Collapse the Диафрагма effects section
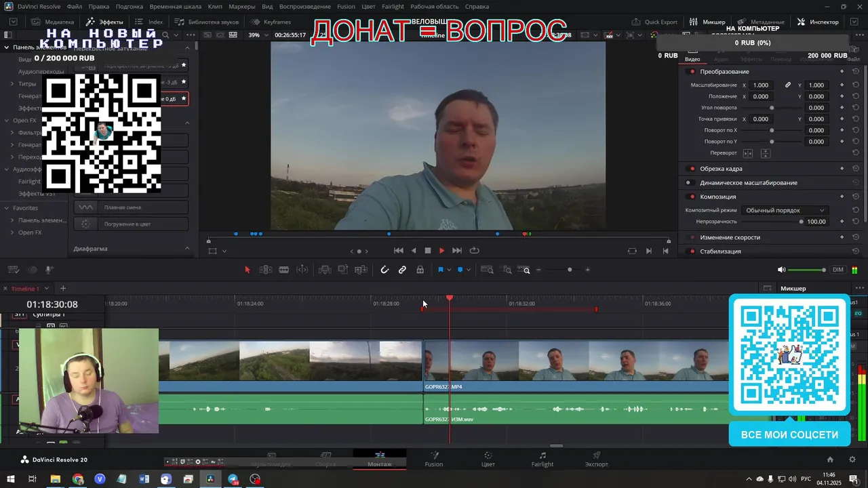This screenshot has height=488, width=868. 188,249
